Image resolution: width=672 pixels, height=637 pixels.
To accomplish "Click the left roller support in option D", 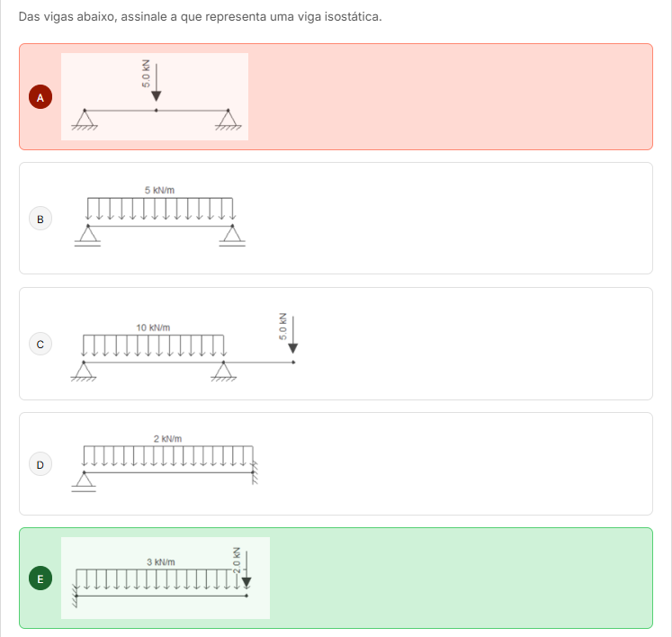I will pyautogui.click(x=85, y=482).
